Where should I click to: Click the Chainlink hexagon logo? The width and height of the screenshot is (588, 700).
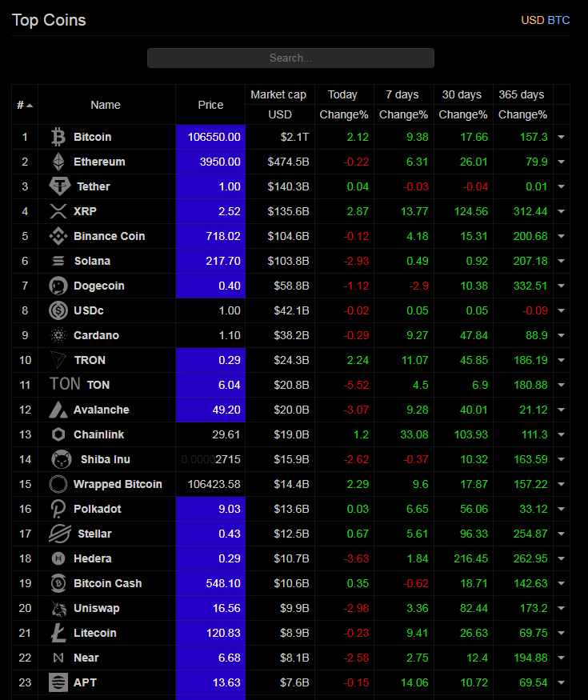pyautogui.click(x=58, y=434)
